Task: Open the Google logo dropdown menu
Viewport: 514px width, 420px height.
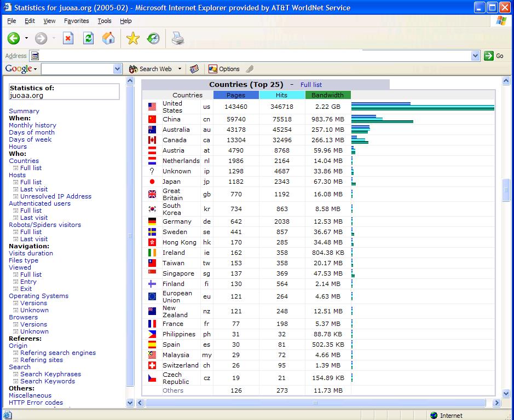Action: tap(35, 69)
